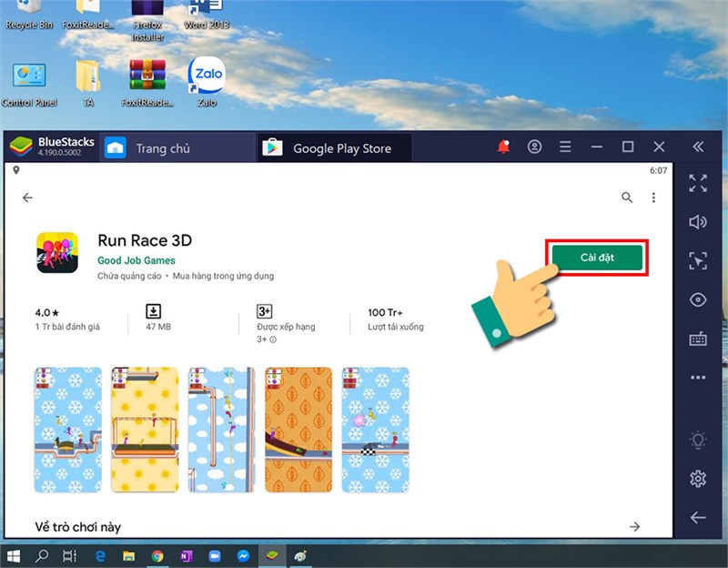728x568 pixels.
Task: Open Chrome from the Windows taskbar
Action: pyautogui.click(x=157, y=556)
